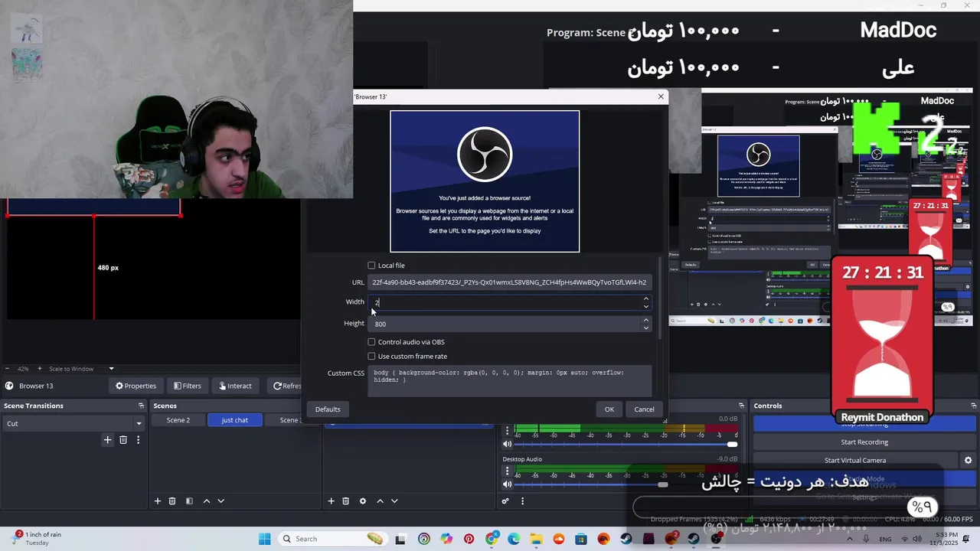Screen dimensions: 980x551
Task: Cancel the Browser 13 properties dialog
Action: [645, 409]
